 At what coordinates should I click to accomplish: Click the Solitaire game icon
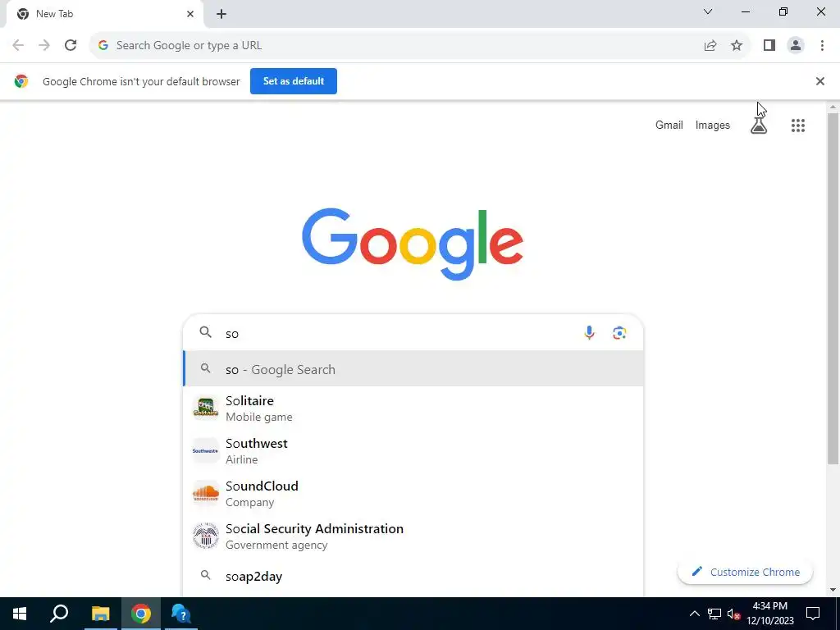[206, 408]
